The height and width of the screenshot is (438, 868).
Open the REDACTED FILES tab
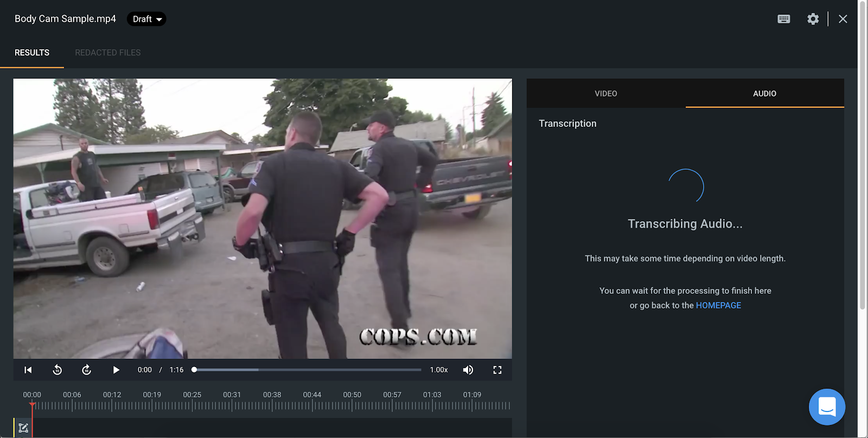107,53
